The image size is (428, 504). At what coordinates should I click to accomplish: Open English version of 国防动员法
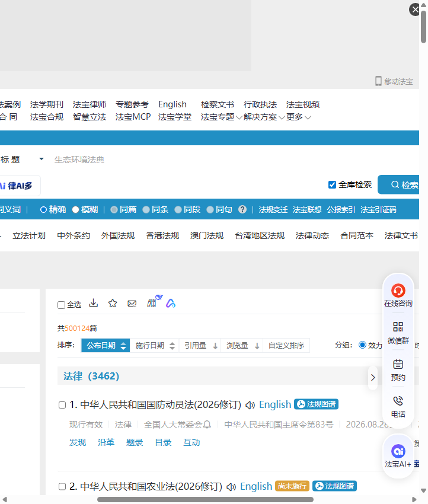(275, 404)
